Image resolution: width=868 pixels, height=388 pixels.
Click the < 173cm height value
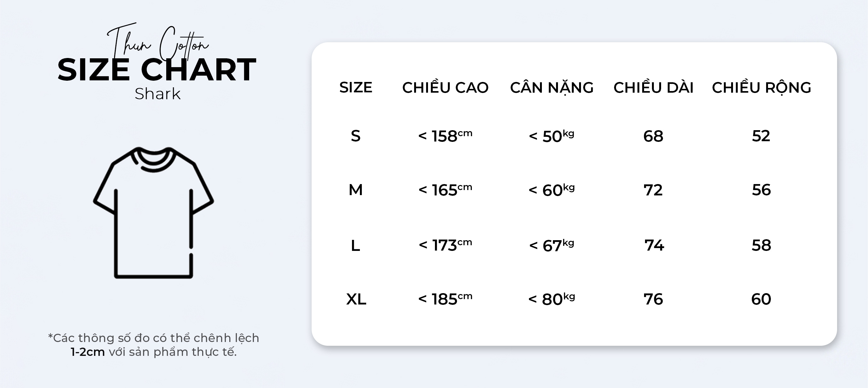pos(445,245)
